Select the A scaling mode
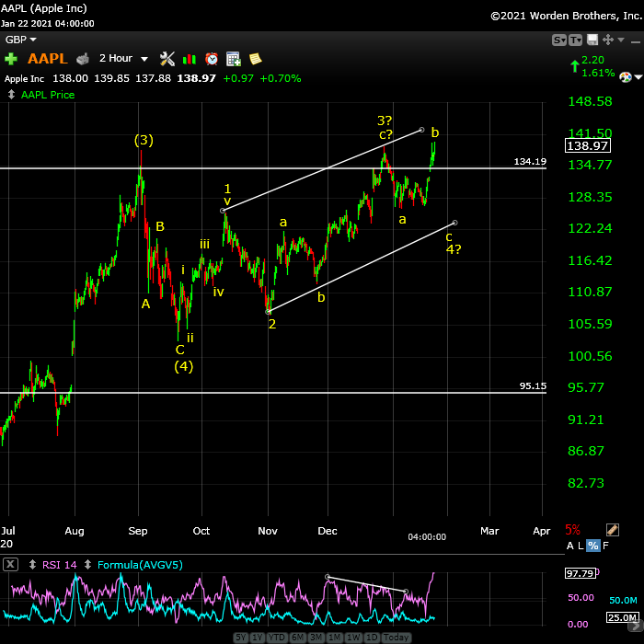 pos(569,546)
